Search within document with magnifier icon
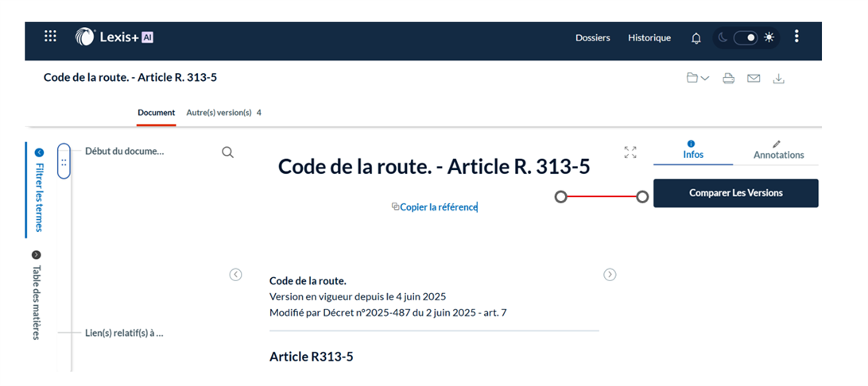Image resolution: width=868 pixels, height=386 pixels. pyautogui.click(x=228, y=152)
